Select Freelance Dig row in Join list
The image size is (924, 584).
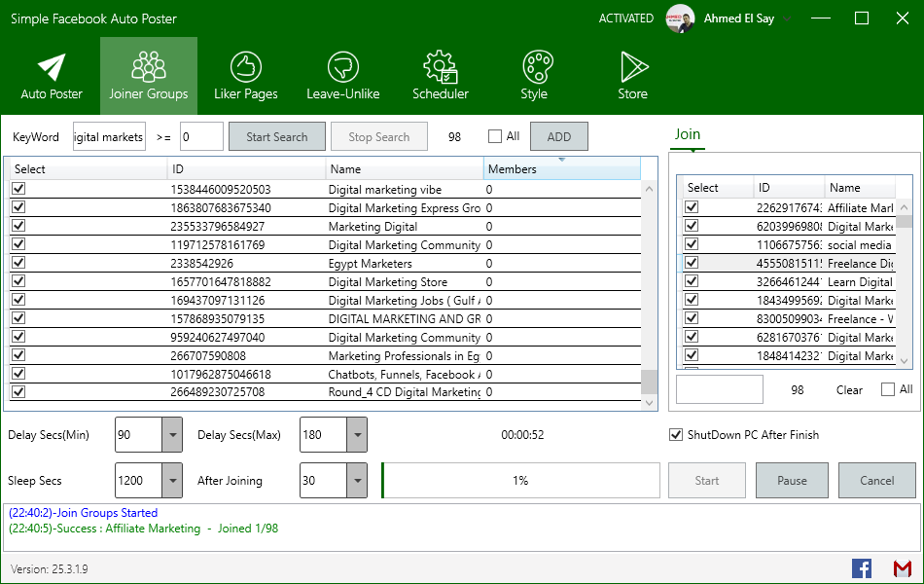[x=789, y=263]
